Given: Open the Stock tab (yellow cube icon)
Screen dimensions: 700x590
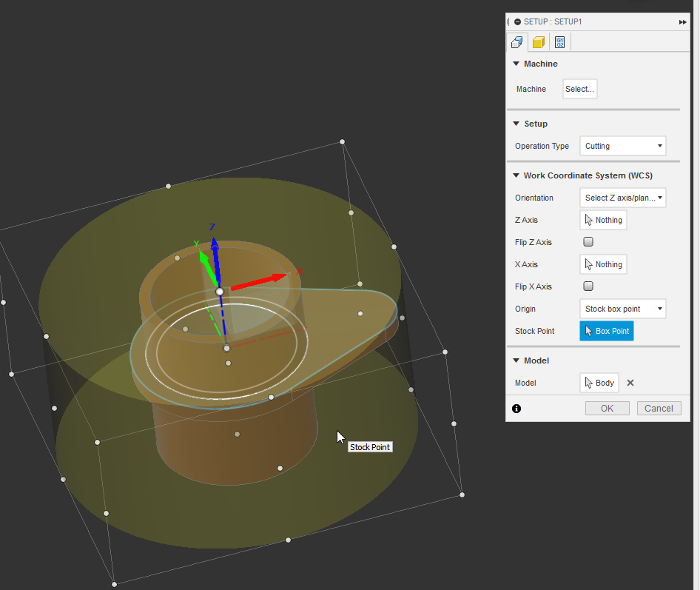Looking at the screenshot, I should pyautogui.click(x=538, y=42).
